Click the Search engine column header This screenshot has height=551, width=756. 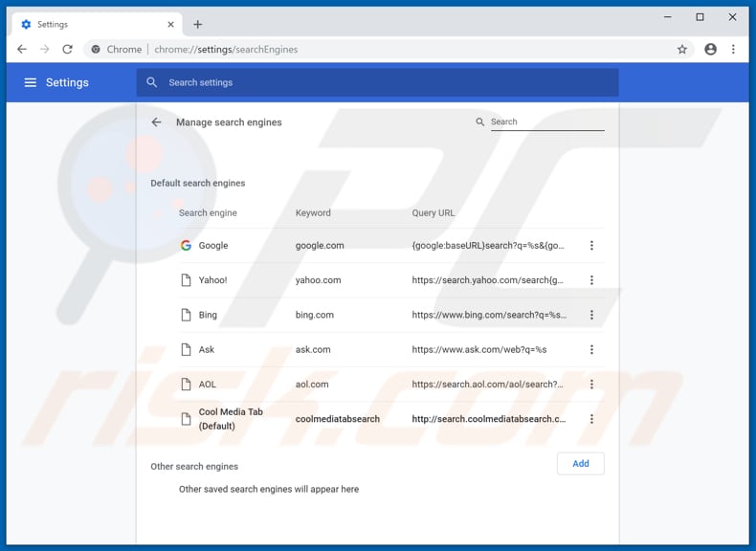[208, 212]
